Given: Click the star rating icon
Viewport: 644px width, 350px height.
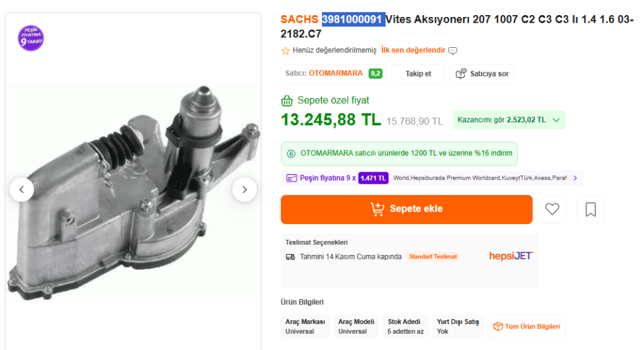Looking at the screenshot, I should [x=286, y=50].
